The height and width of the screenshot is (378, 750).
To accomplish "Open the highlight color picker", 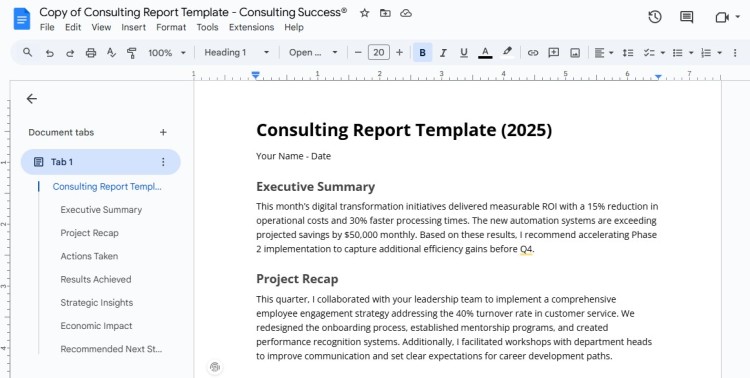I will coord(507,52).
